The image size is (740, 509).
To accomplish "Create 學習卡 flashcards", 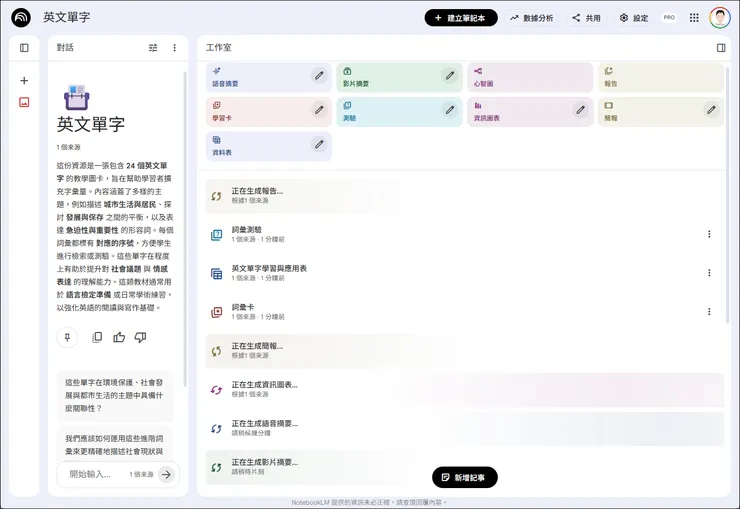I will coord(269,112).
